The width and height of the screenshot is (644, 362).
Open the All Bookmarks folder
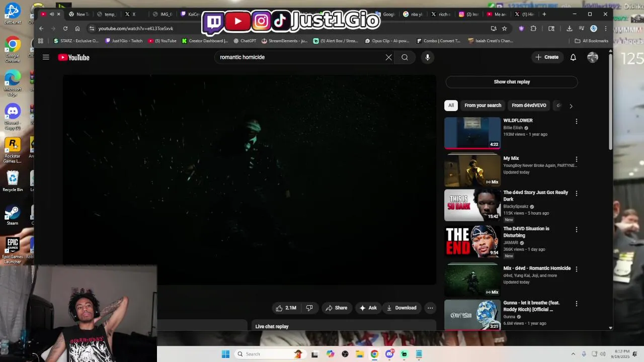(x=592, y=41)
